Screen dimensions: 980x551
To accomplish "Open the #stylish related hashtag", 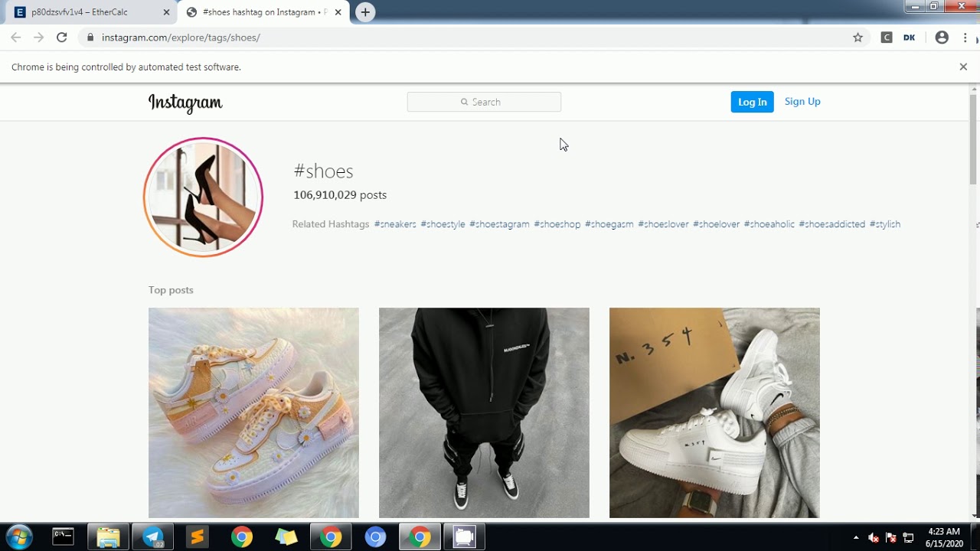I will click(x=885, y=224).
